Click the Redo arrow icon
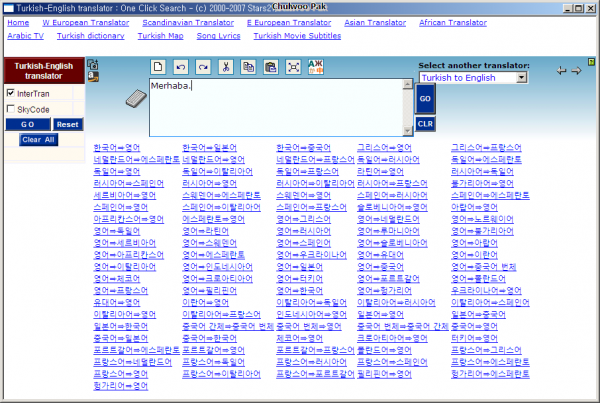Screen dimensions: 600x403 pyautogui.click(x=203, y=67)
